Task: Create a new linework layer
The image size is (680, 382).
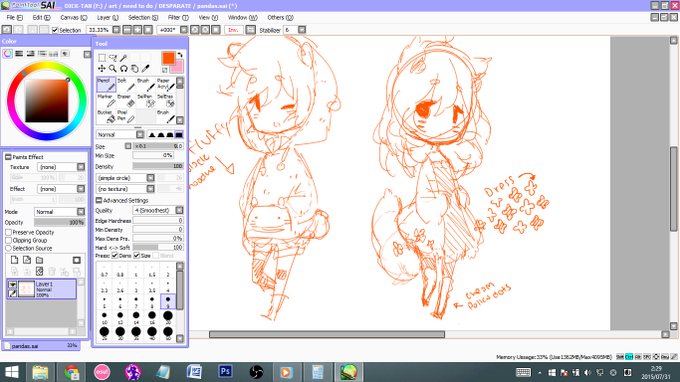Action: pos(27,260)
